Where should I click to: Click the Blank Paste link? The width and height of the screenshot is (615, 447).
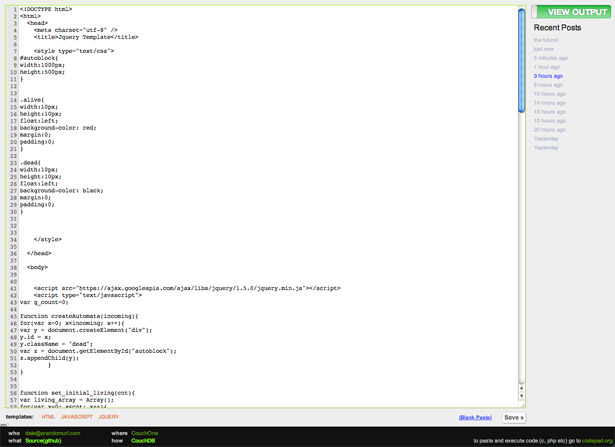click(x=475, y=418)
